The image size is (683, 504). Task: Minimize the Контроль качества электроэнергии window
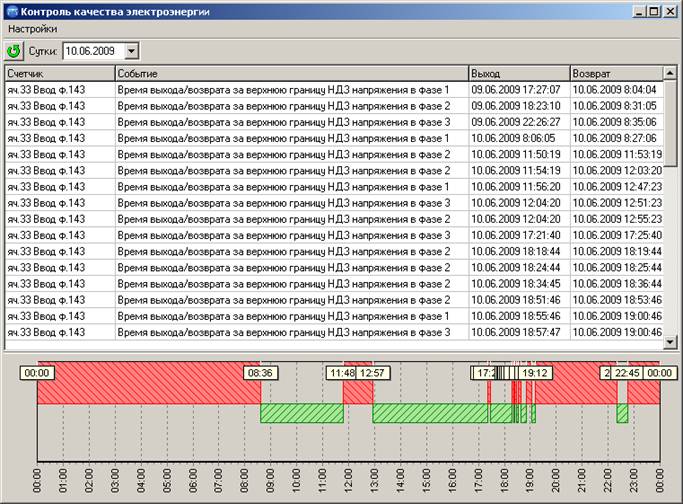(x=639, y=12)
